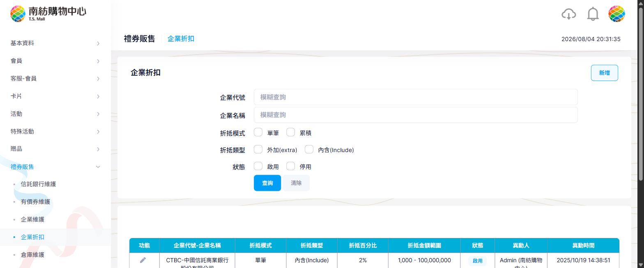Image resolution: width=644 pixels, height=268 pixels.
Task: Enable the 啟用 status checkbox
Action: tap(258, 166)
